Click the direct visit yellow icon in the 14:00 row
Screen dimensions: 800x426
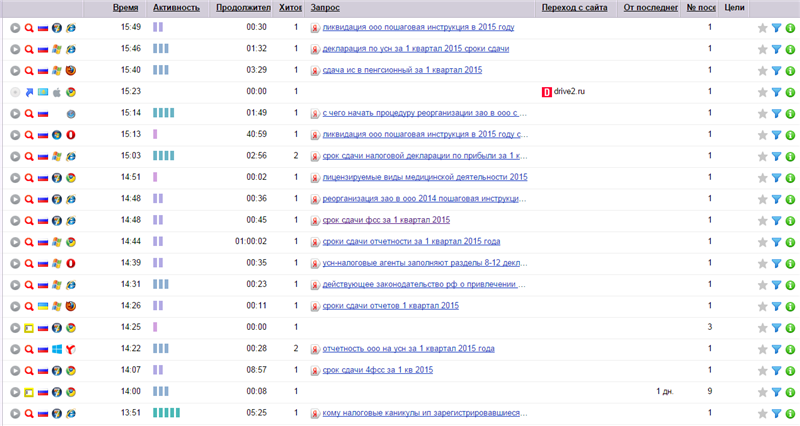coord(29,392)
